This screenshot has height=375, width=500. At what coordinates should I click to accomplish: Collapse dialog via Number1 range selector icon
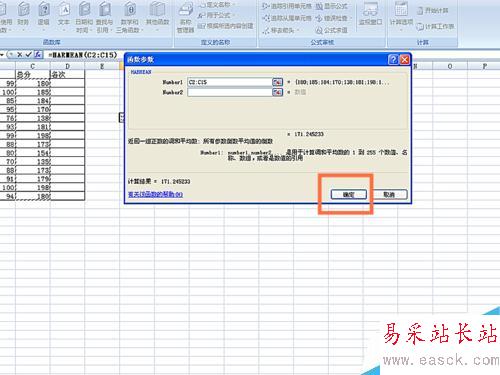click(x=278, y=82)
